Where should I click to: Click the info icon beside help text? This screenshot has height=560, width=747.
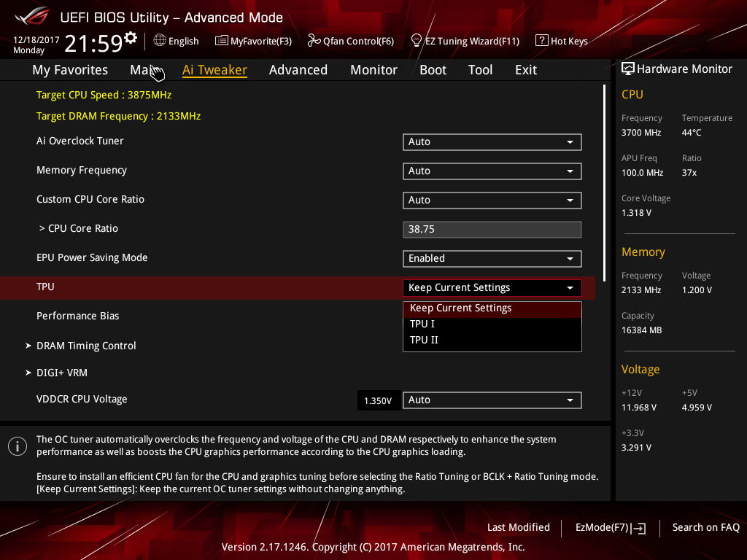point(18,446)
